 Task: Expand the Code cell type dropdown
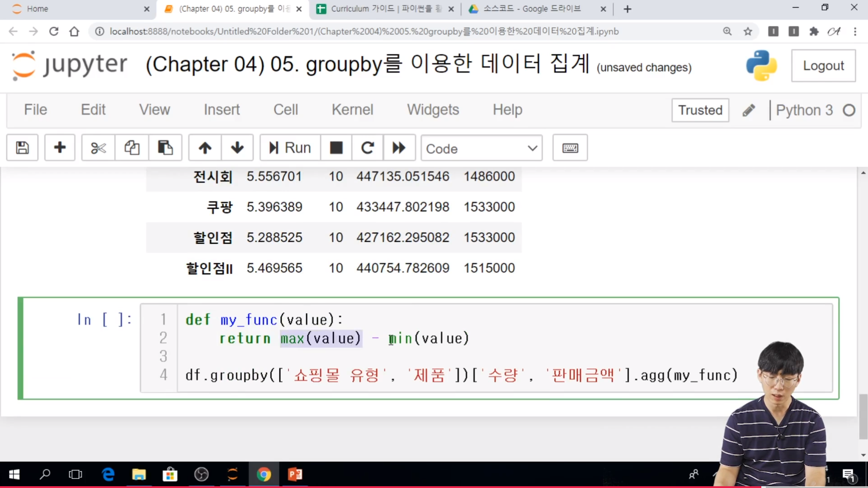pyautogui.click(x=481, y=148)
